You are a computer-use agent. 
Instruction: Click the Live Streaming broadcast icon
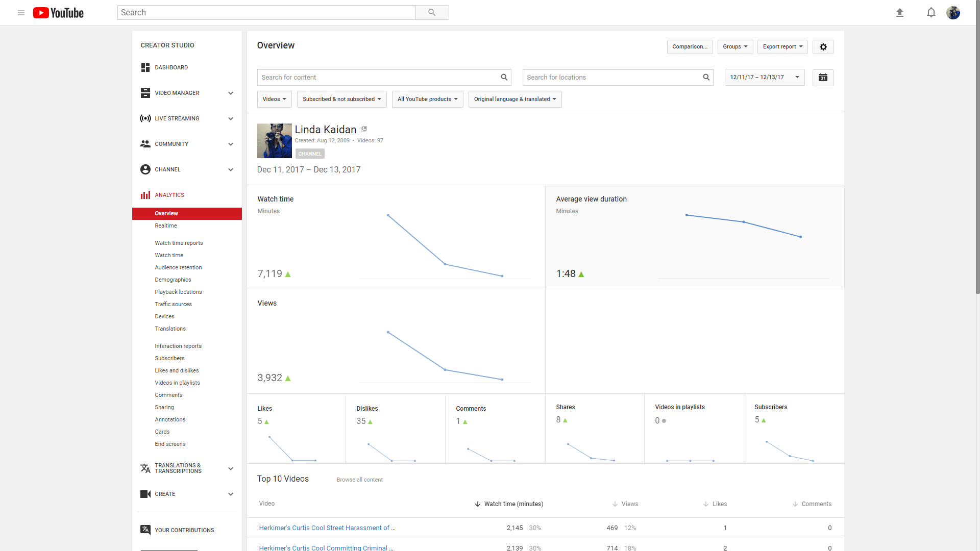[x=145, y=118]
